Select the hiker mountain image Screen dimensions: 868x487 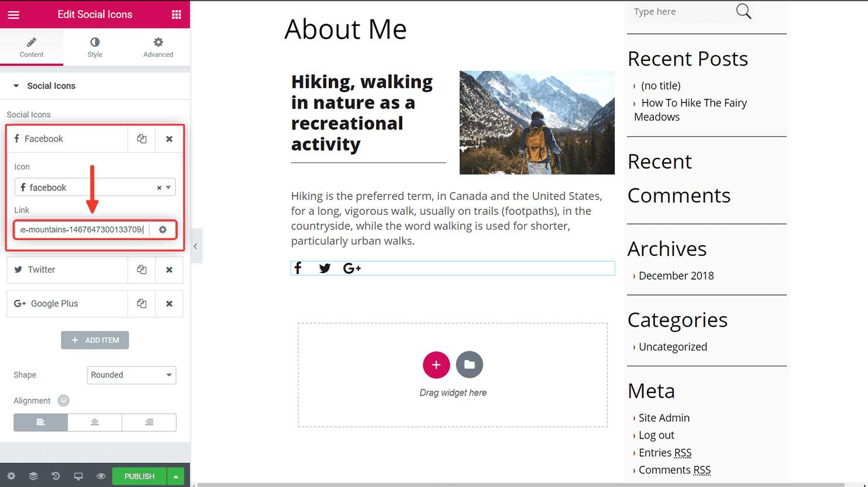(x=537, y=123)
